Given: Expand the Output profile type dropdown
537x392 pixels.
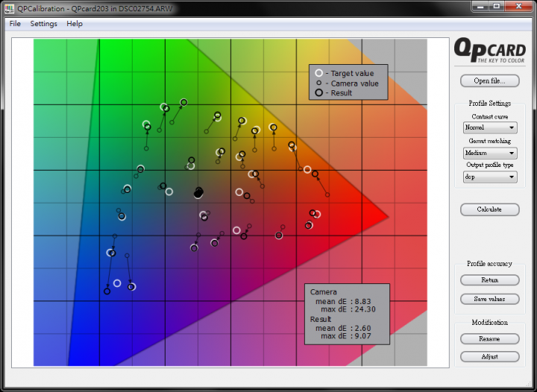Looking at the screenshot, I should click(490, 177).
